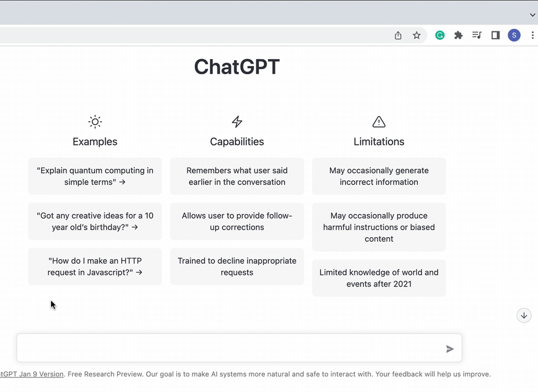Click "Allows user to provide follow-up corrections" card
The height and width of the screenshot is (392, 538).
point(237,222)
